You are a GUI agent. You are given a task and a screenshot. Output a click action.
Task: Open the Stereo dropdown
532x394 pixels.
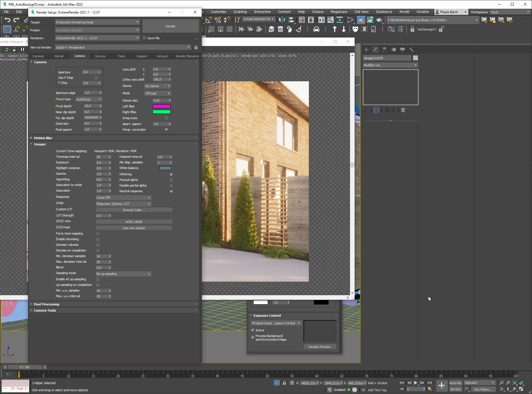click(158, 86)
